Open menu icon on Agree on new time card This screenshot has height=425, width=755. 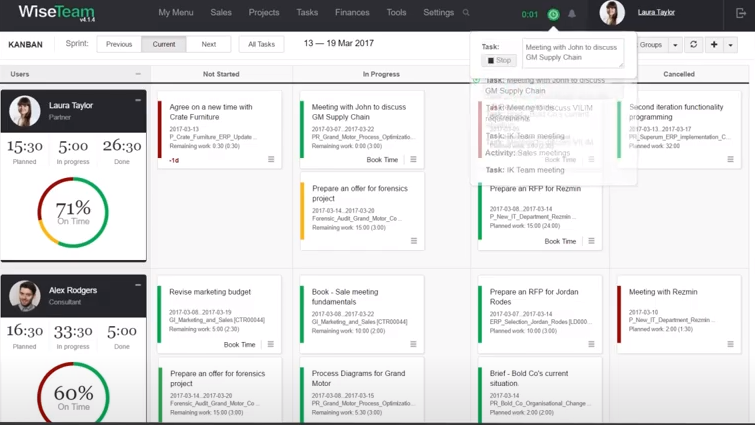pos(271,159)
